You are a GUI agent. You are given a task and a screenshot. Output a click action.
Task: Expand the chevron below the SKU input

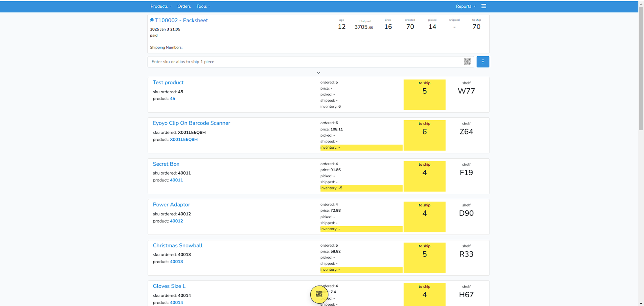click(318, 73)
